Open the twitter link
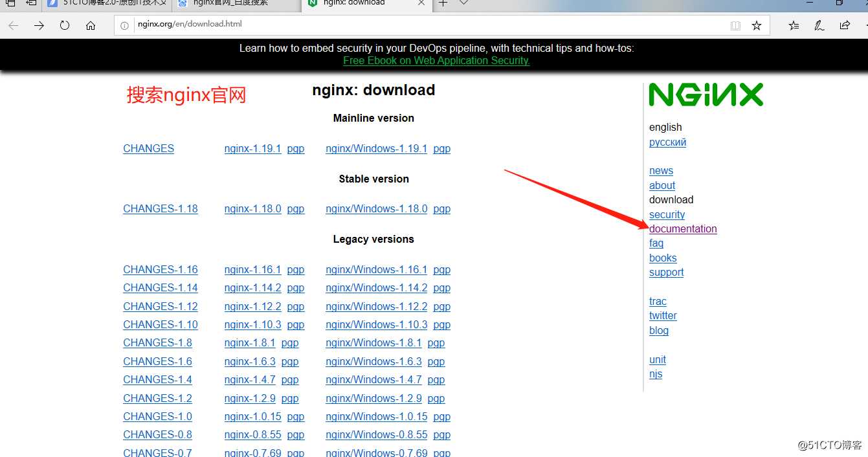868x457 pixels. coord(663,315)
